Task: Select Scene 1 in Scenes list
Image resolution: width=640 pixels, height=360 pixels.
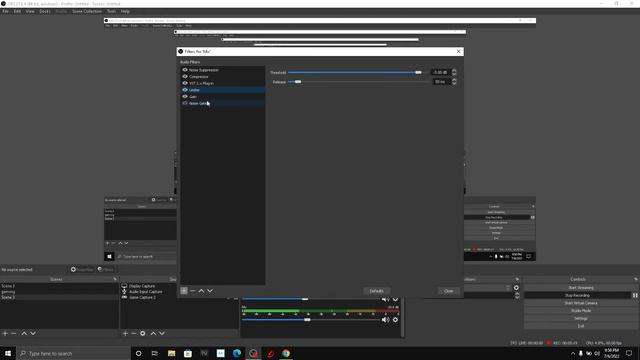Action: coord(59,286)
